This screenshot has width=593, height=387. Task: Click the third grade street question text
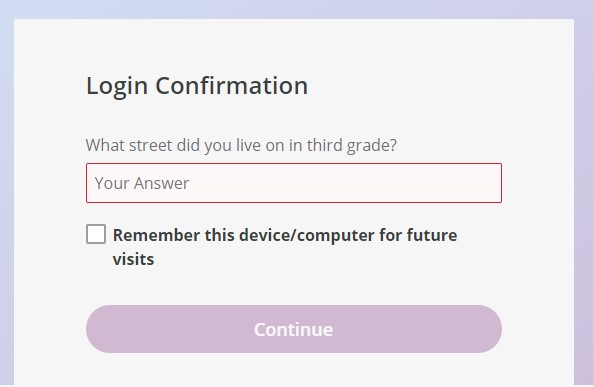tap(241, 145)
